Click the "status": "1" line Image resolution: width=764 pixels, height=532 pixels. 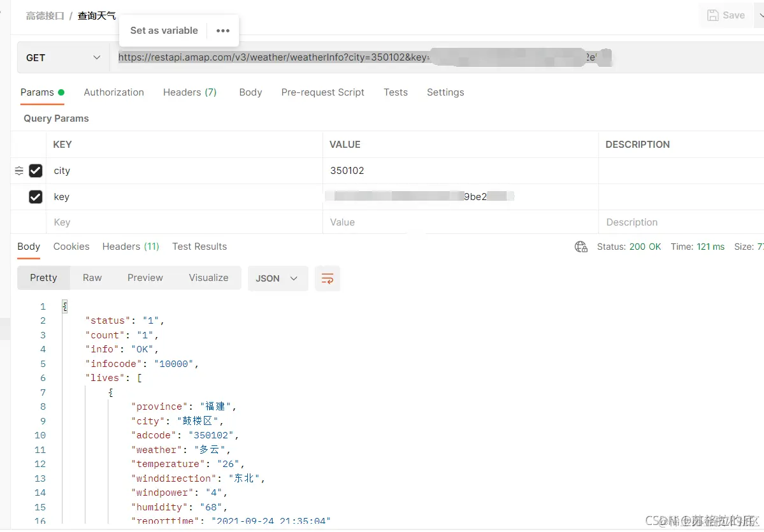[125, 320]
